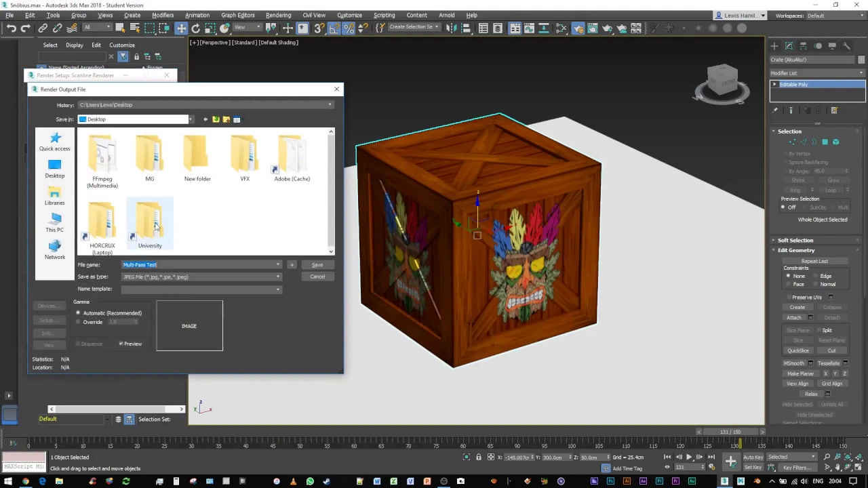Toggle the Percent Snap button
The height and width of the screenshot is (488, 868).
(349, 28)
